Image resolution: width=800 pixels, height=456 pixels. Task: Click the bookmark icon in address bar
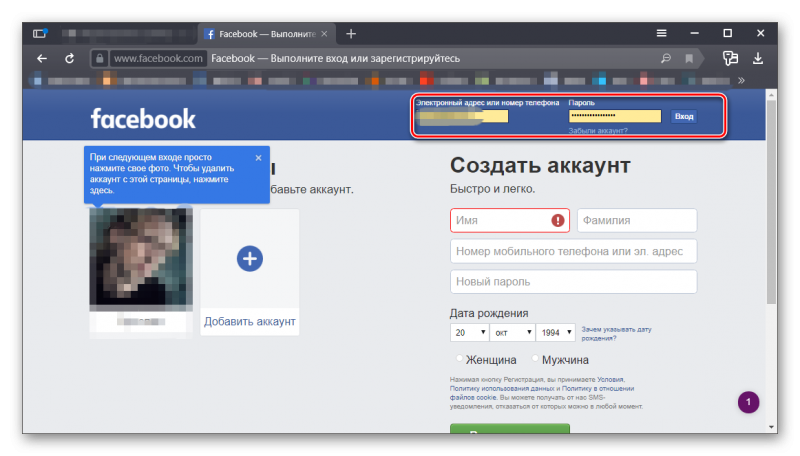coord(689,59)
